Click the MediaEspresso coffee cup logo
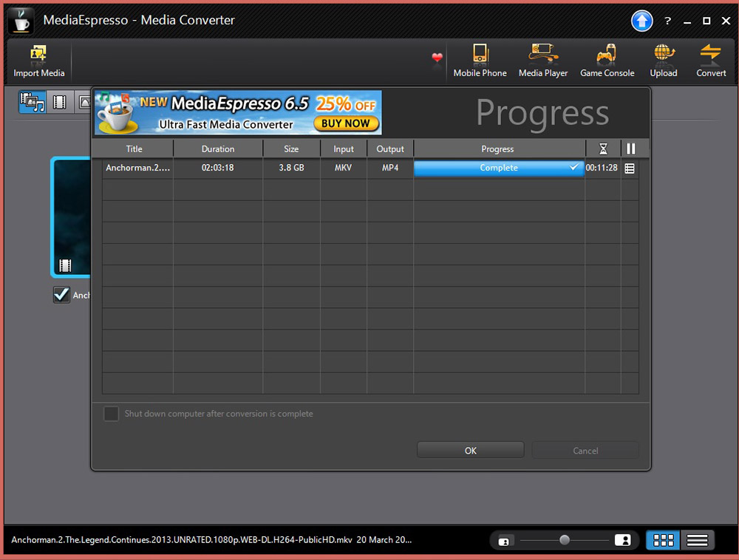This screenshot has height=560, width=739. tap(21, 20)
